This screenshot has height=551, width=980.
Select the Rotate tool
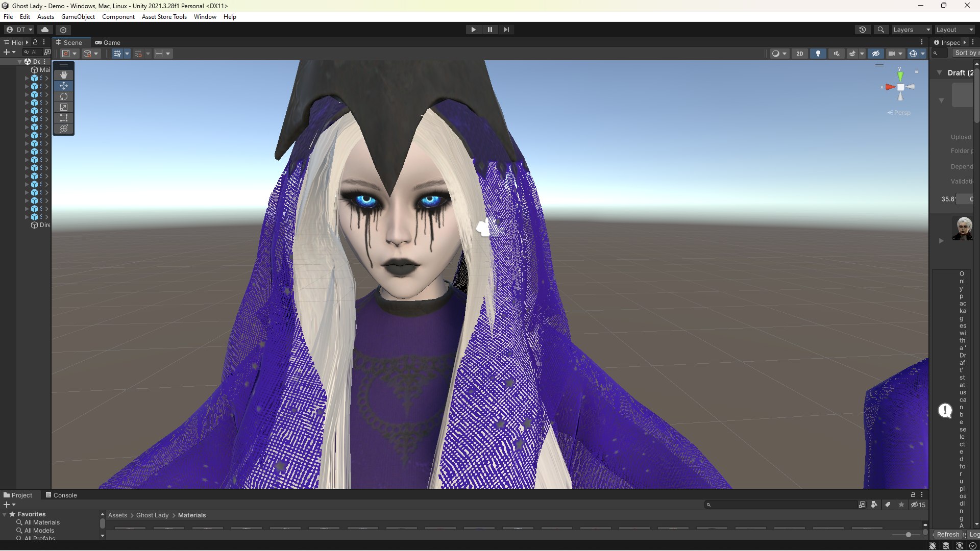pos(64,96)
